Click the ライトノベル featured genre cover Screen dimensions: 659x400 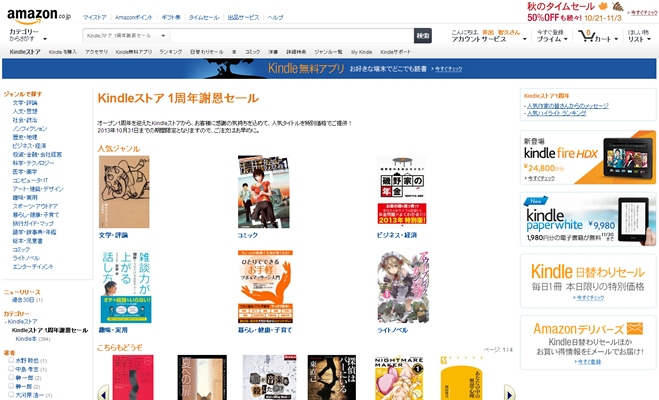click(403, 287)
